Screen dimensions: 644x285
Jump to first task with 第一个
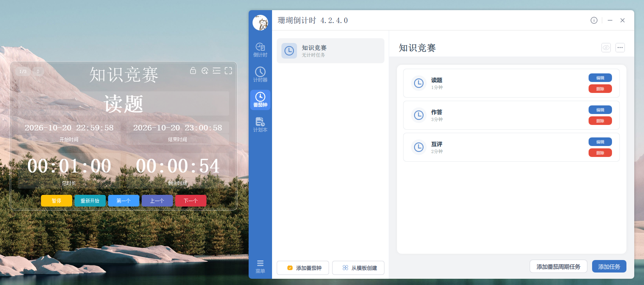point(124,201)
